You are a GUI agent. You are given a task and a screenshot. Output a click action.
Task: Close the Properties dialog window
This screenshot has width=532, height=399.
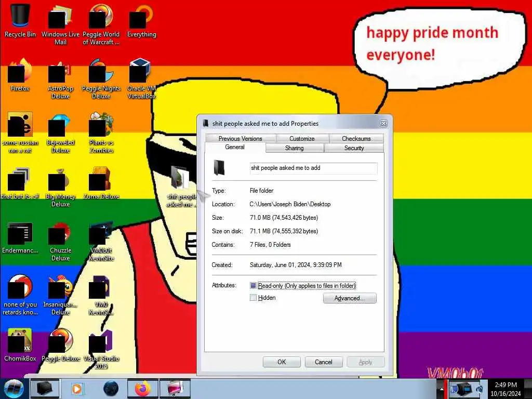click(x=383, y=124)
